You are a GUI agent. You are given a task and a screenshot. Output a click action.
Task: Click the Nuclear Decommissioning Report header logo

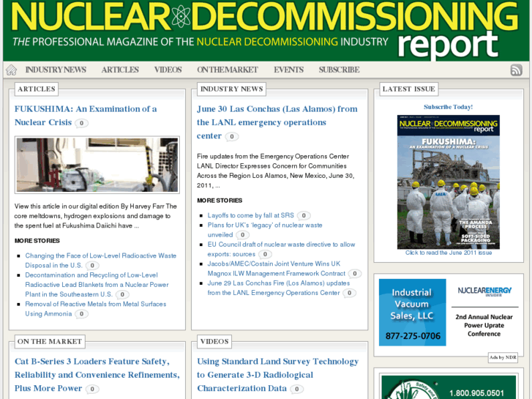click(266, 30)
